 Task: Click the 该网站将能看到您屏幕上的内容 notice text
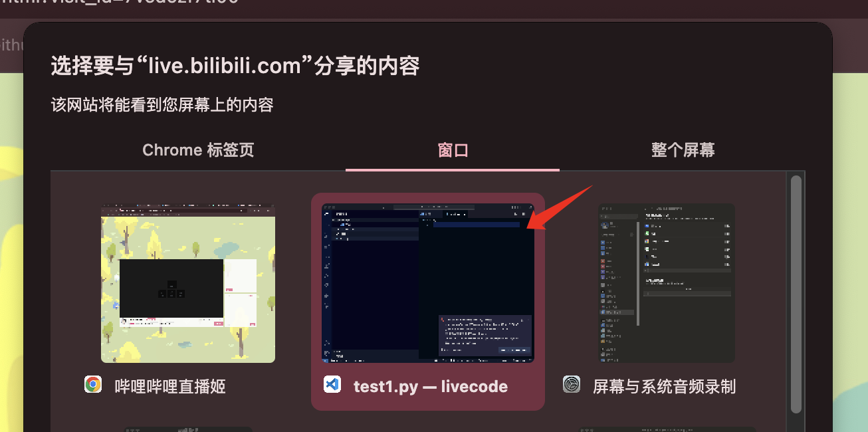tap(162, 105)
